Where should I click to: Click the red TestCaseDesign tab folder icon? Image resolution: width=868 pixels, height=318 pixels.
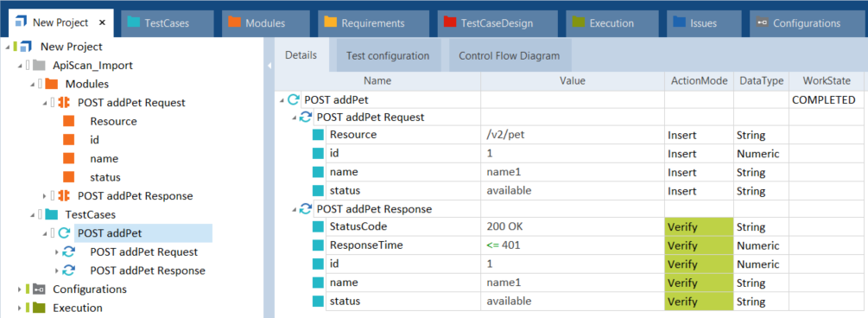pos(450,22)
